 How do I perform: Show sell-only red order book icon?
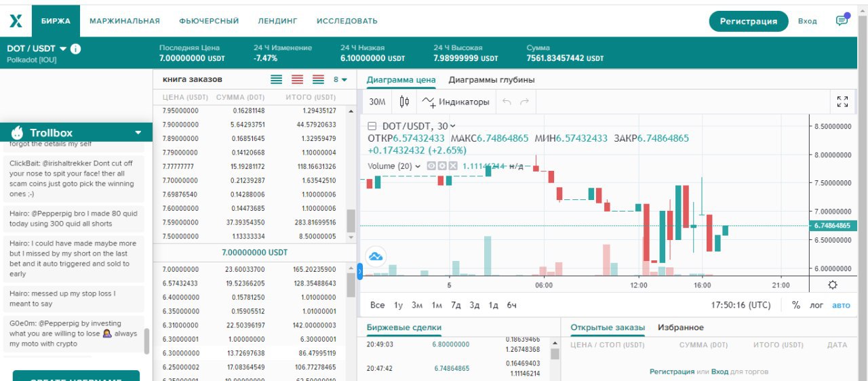tap(297, 79)
